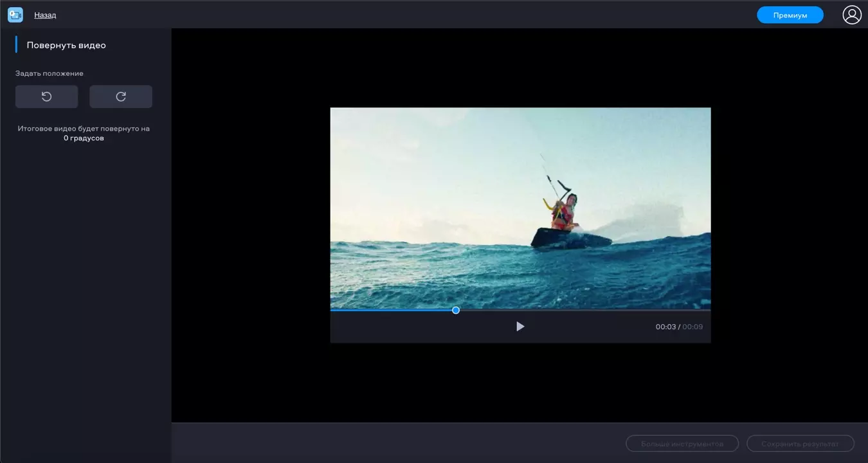The image size is (868, 463).
Task: Open the user profile avatar icon
Action: click(852, 15)
